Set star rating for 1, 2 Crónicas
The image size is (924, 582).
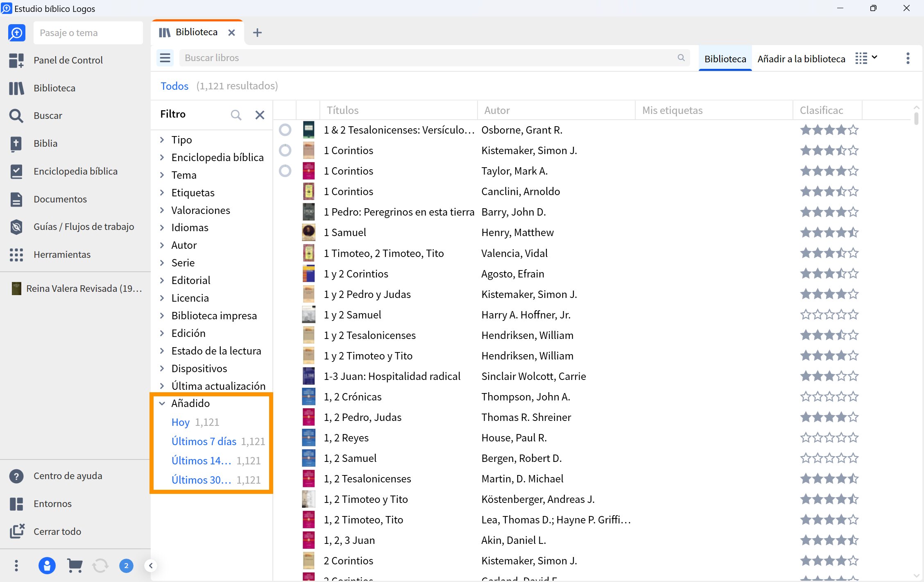point(829,397)
